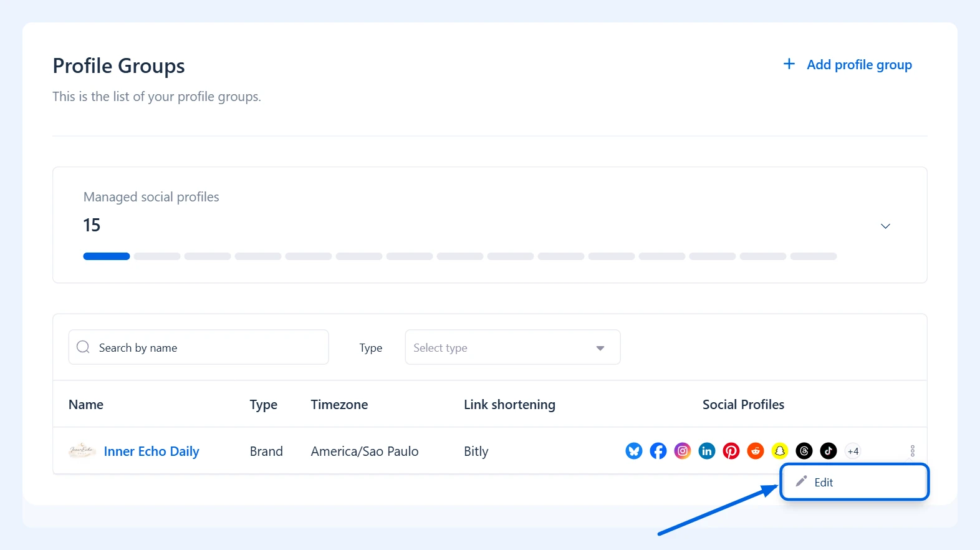Click the magnifier icon in the search box
The height and width of the screenshot is (550, 980).
click(x=83, y=347)
